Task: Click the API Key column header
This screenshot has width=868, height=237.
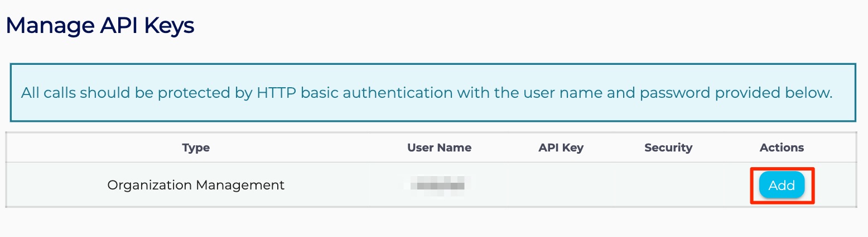Action: click(x=561, y=148)
